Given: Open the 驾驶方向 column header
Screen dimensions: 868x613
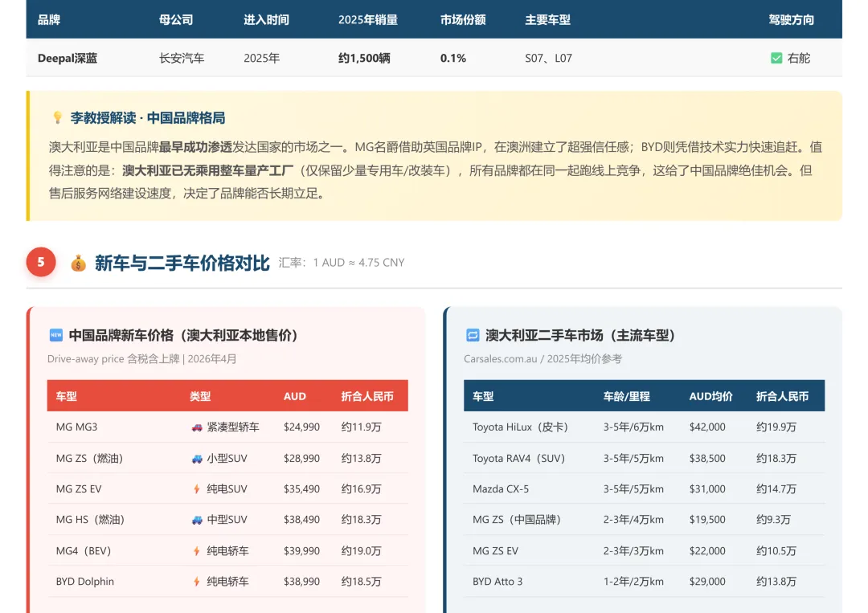Looking at the screenshot, I should click(792, 19).
